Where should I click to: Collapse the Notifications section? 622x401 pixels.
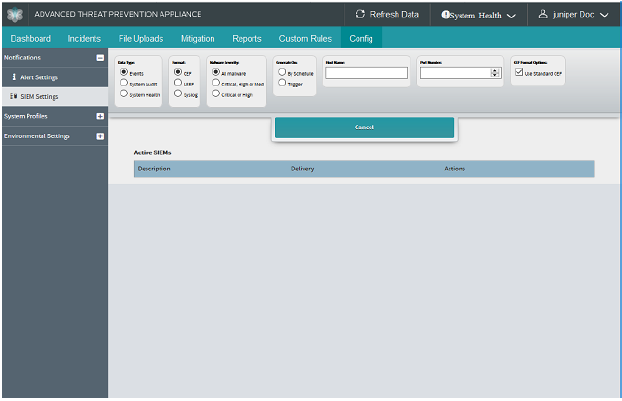tap(100, 58)
